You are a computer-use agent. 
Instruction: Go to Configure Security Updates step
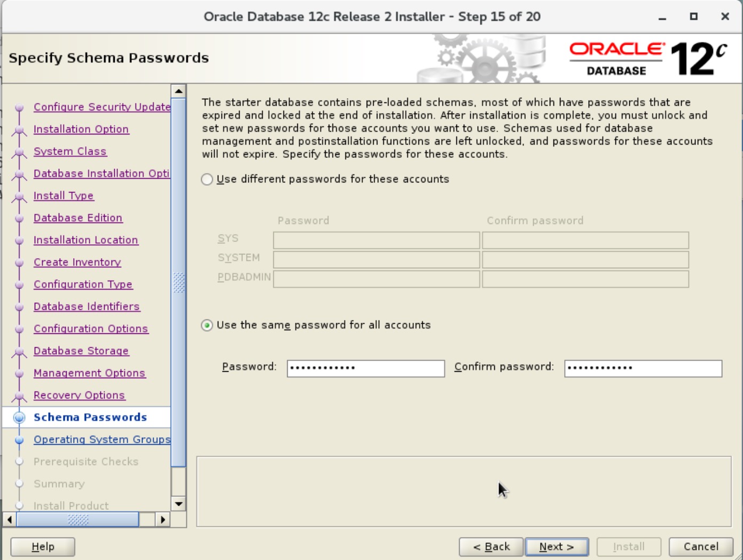click(102, 107)
